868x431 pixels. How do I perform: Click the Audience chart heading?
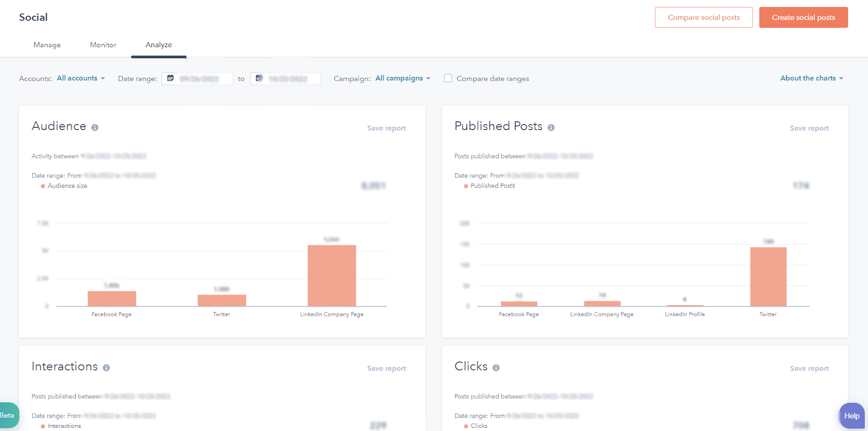[x=59, y=126]
